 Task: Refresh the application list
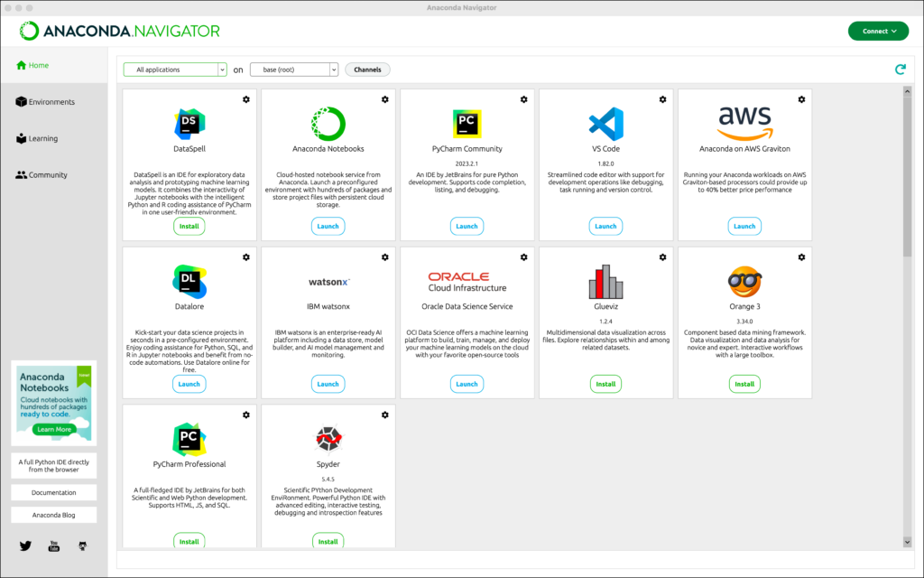coord(900,70)
